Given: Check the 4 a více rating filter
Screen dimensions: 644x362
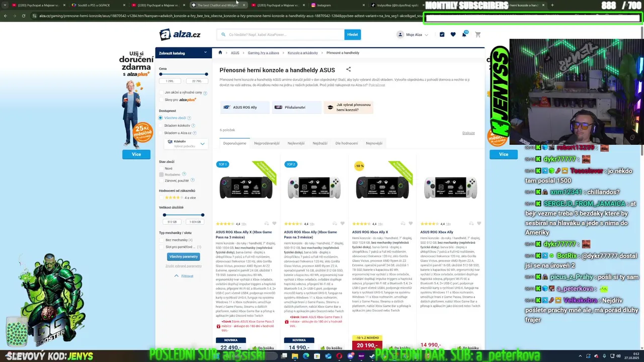Looking at the screenshot, I should click(x=161, y=198).
